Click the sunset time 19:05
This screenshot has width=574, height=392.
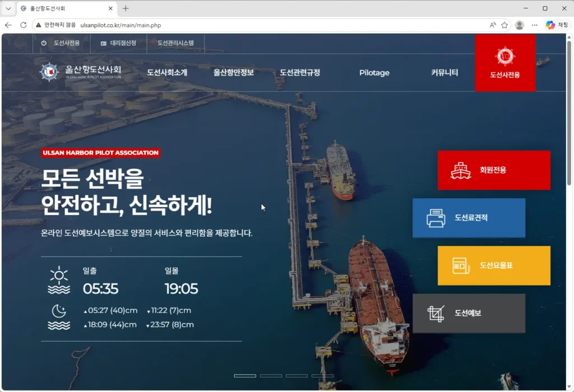(181, 289)
